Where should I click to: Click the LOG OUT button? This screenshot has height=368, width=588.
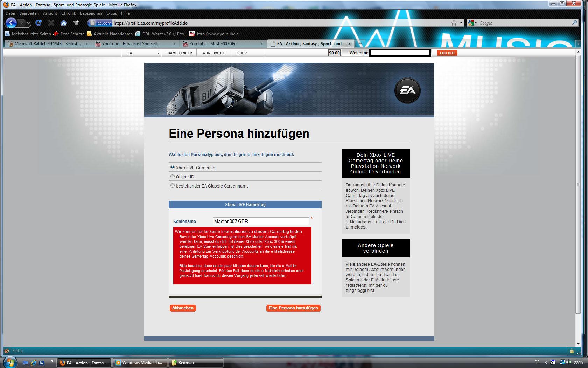447,53
